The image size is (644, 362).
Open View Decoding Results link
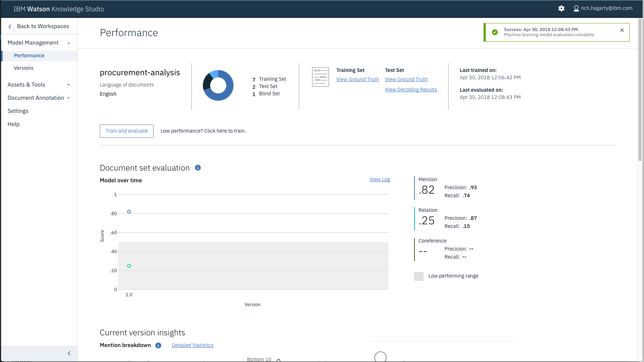click(x=411, y=89)
